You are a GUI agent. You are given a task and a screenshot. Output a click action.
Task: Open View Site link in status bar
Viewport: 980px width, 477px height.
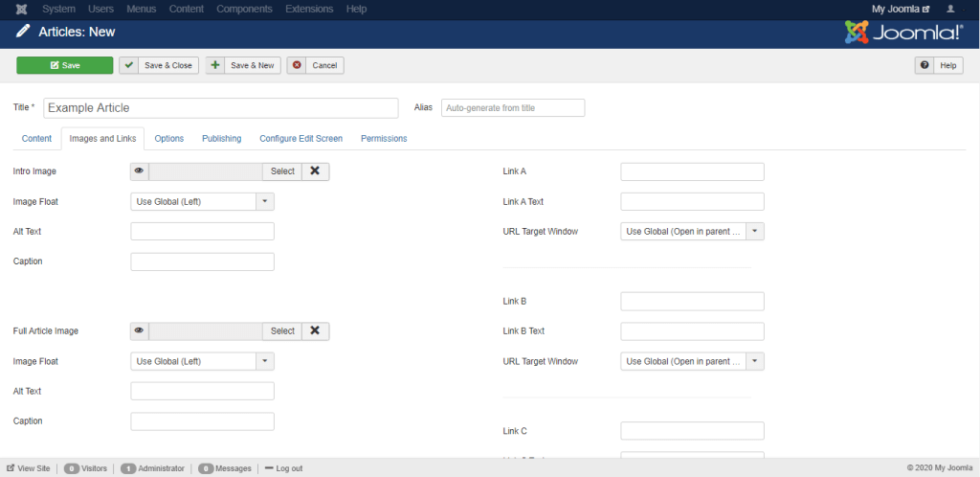click(29, 468)
